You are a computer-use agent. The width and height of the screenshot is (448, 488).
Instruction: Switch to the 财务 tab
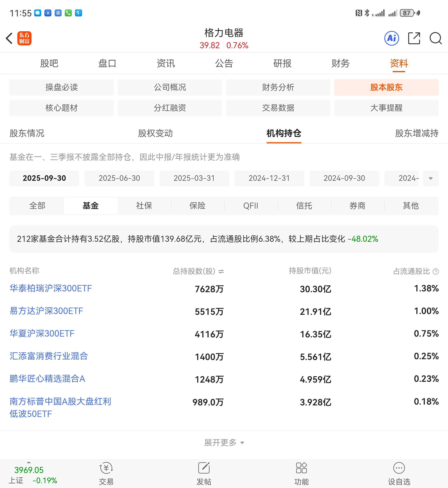[x=341, y=64]
